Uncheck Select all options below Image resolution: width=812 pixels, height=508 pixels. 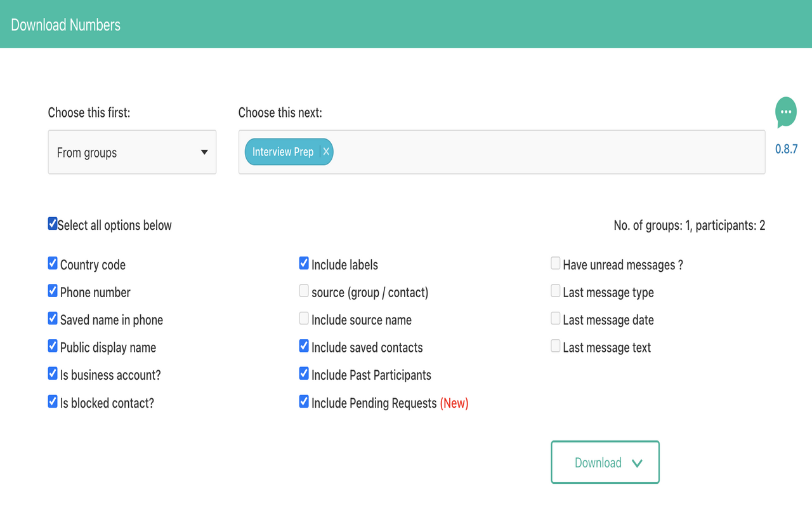tap(53, 224)
